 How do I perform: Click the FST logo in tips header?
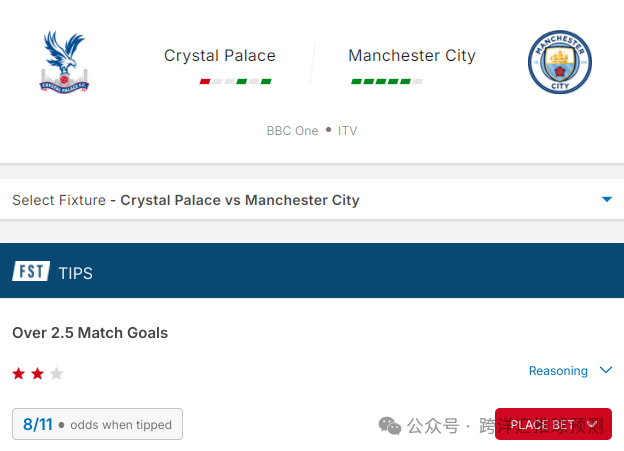(x=31, y=271)
